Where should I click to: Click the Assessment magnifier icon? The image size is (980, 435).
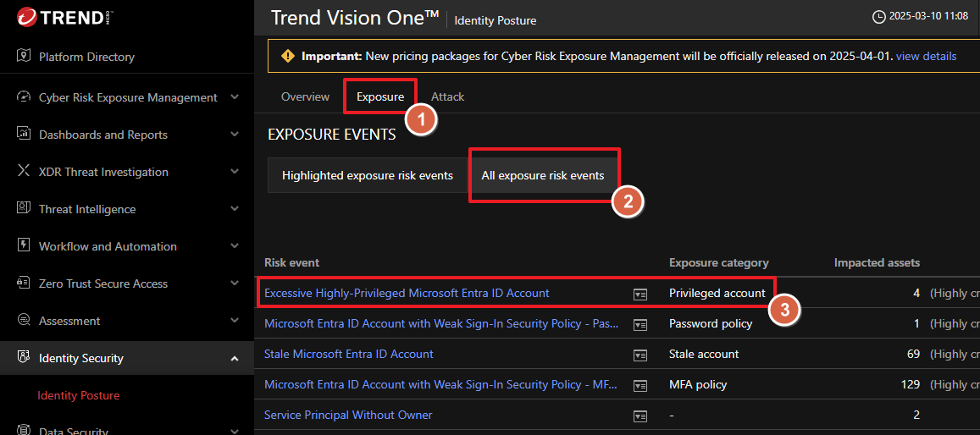pyautogui.click(x=24, y=321)
